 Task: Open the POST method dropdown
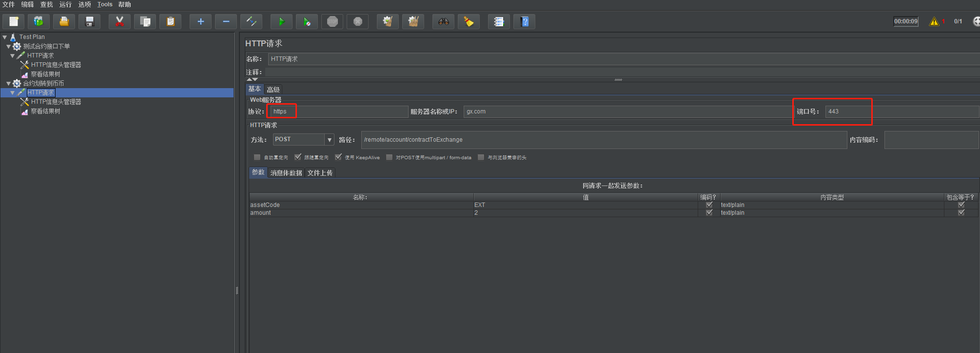point(330,140)
